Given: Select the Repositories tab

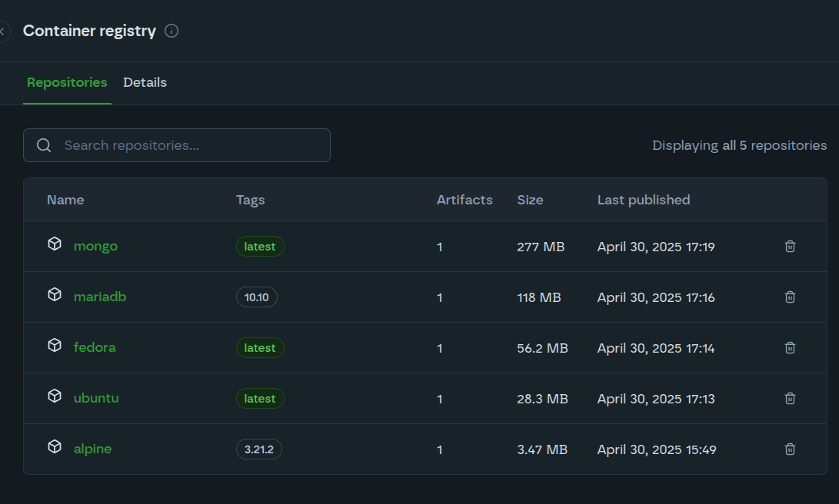Looking at the screenshot, I should pyautogui.click(x=67, y=82).
